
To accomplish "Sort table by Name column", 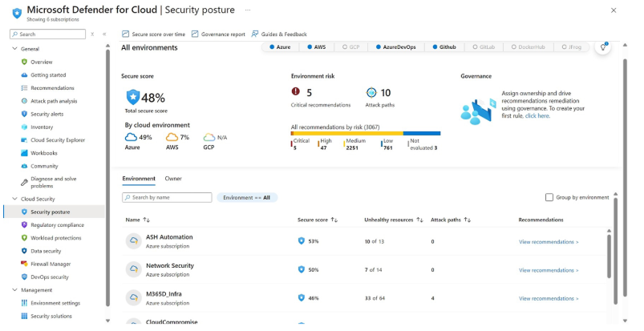I will 138,220.
